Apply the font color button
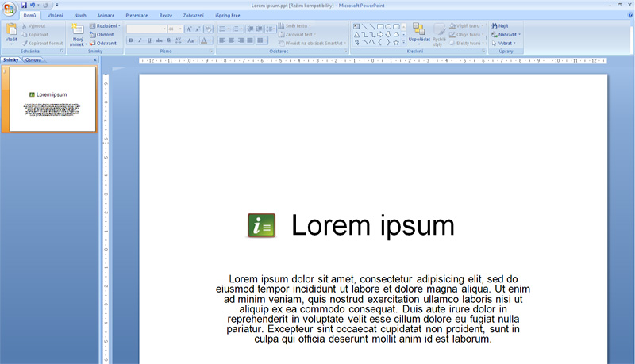This screenshot has height=364, width=635. click(204, 40)
